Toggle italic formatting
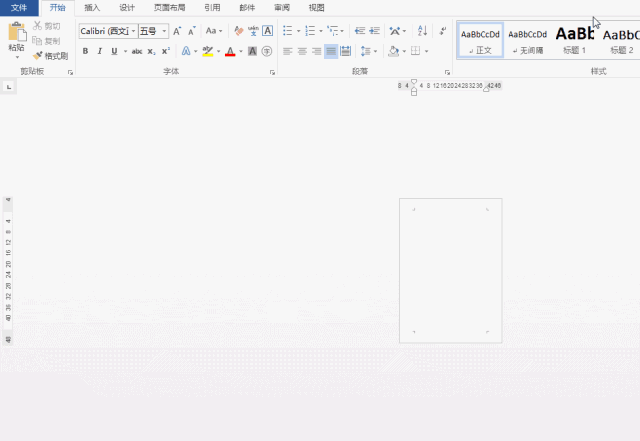The image size is (640, 441). 100,51
